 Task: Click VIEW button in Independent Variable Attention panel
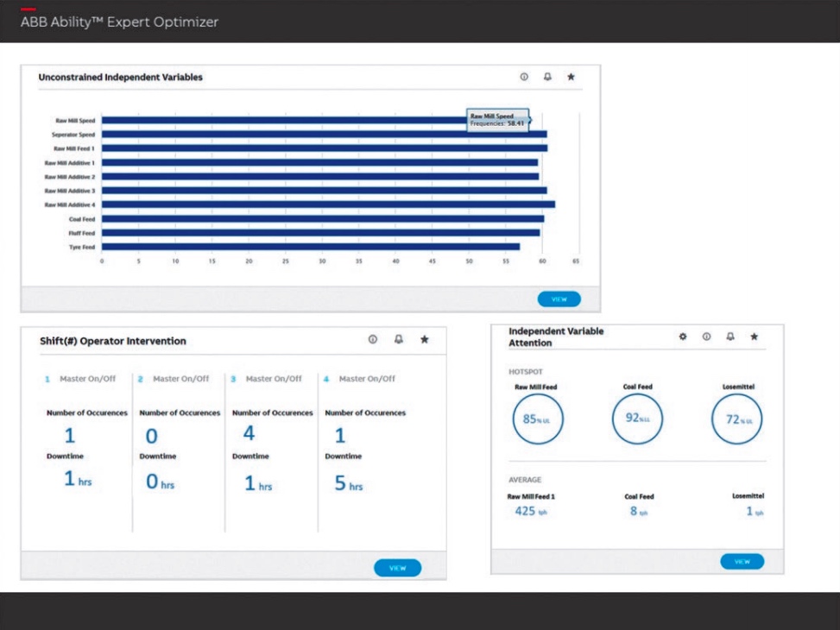742,562
